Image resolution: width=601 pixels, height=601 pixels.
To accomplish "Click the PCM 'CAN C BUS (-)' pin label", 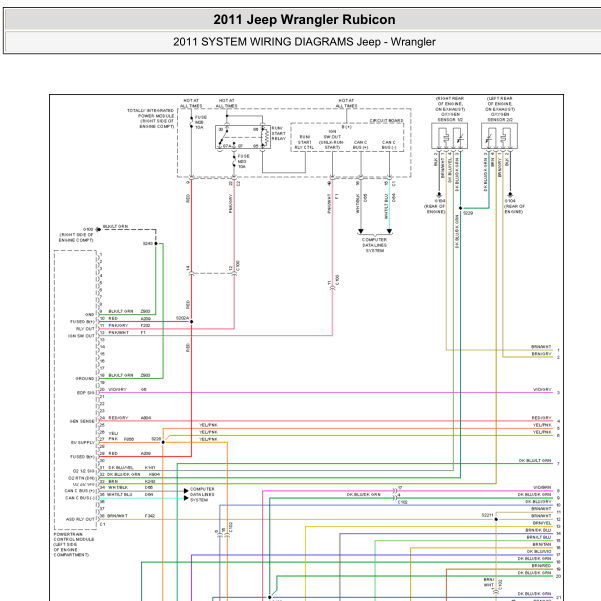I will pyautogui.click(x=80, y=498).
